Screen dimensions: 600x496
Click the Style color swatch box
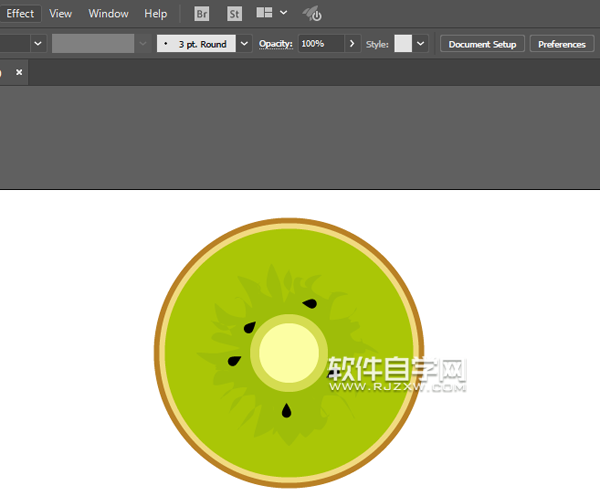pyautogui.click(x=403, y=44)
